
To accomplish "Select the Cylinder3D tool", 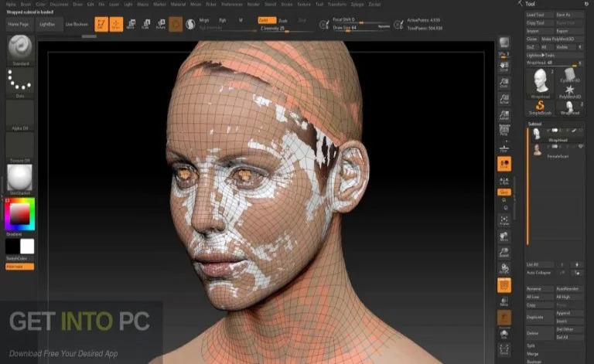I will click(569, 74).
